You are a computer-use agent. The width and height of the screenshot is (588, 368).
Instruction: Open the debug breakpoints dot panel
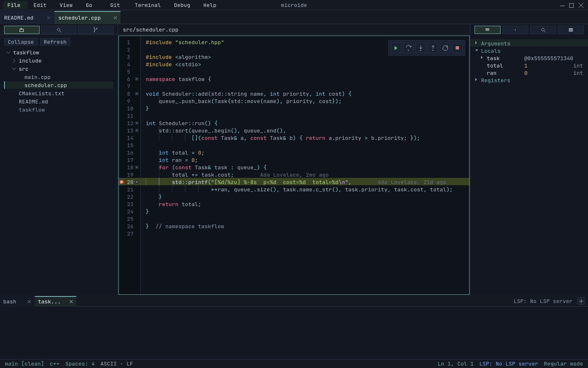(515, 30)
